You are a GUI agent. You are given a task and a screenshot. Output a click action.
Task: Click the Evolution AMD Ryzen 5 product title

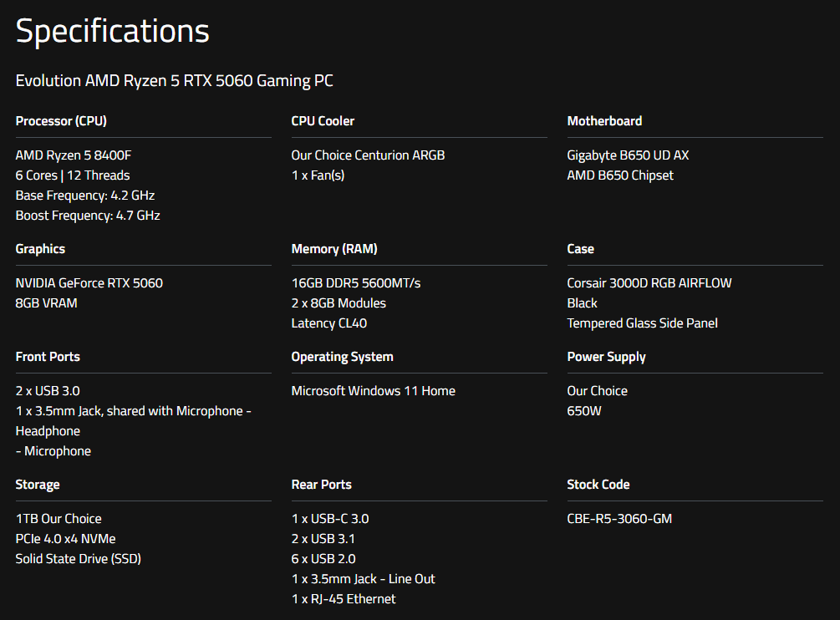(x=174, y=81)
